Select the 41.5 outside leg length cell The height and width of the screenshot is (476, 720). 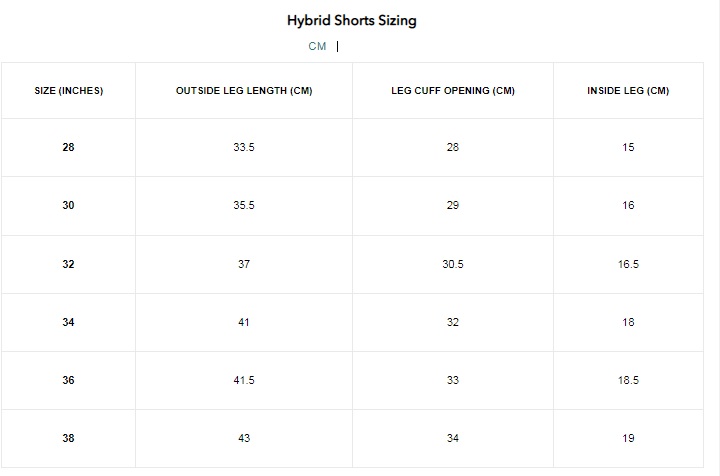point(244,381)
